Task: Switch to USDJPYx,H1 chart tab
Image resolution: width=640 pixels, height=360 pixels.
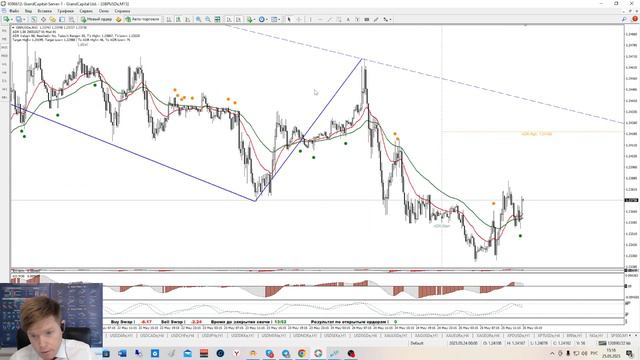Action: coord(213,336)
